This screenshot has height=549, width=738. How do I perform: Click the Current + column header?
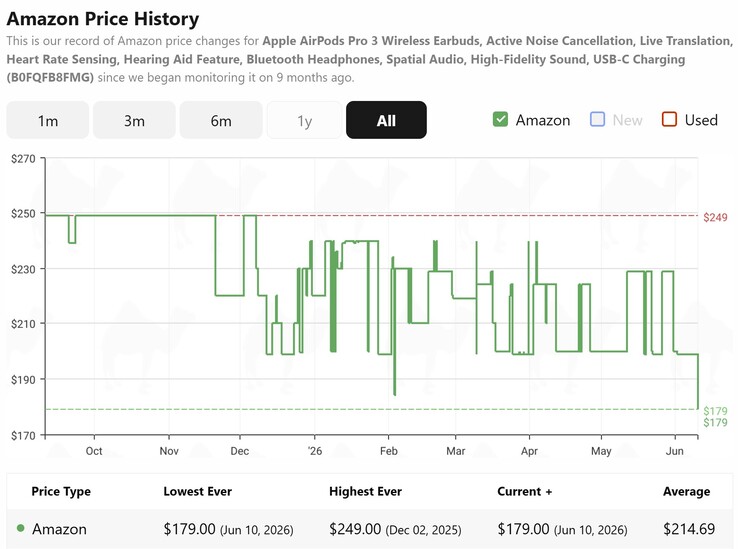(x=524, y=491)
